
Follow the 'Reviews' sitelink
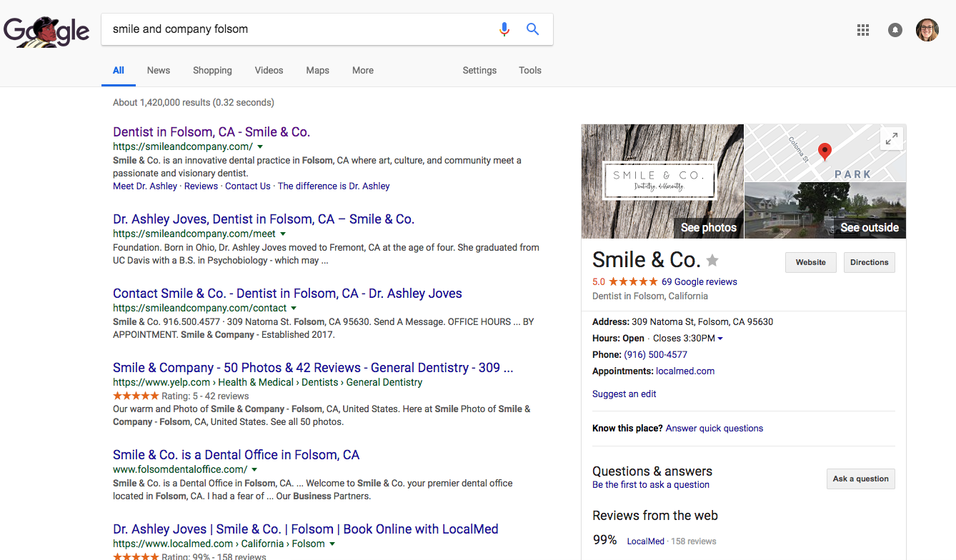tap(201, 186)
